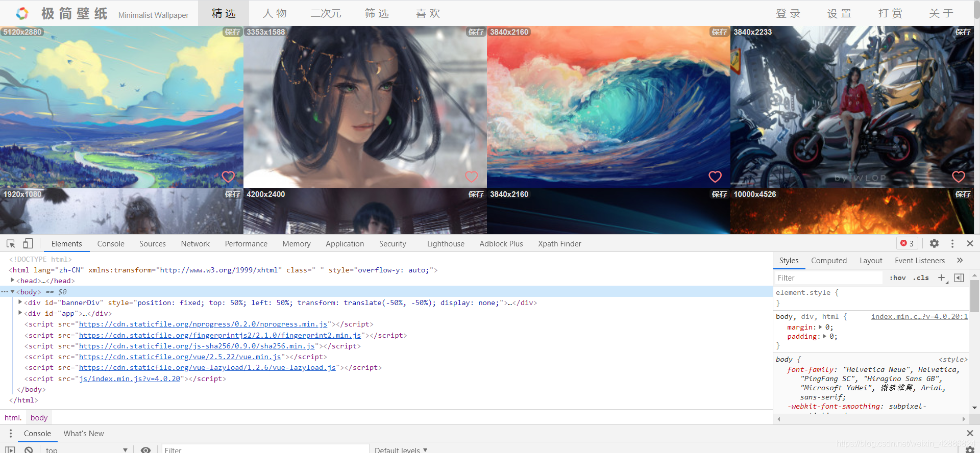
Task: Open the What's New drawer tab
Action: click(84, 433)
